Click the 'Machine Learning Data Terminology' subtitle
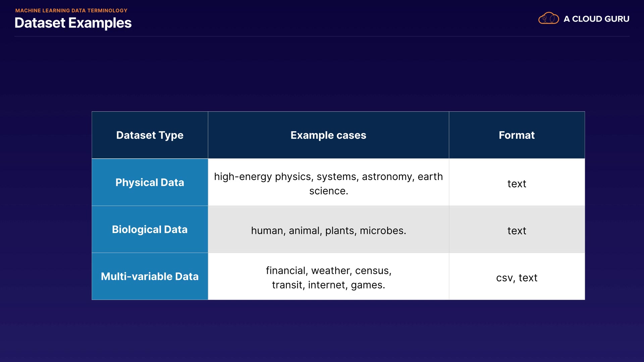 (x=71, y=10)
